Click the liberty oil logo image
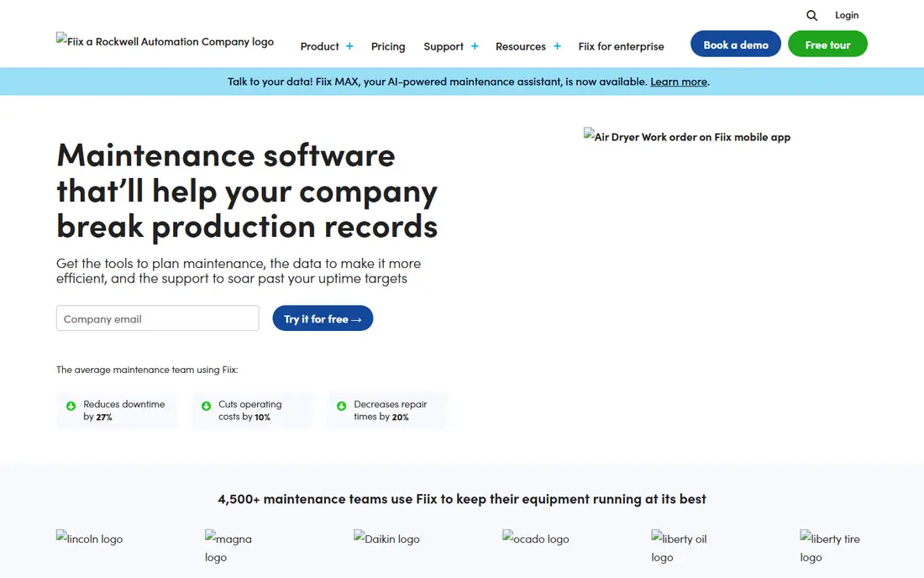Screen dimensions: 924x578 679,548
